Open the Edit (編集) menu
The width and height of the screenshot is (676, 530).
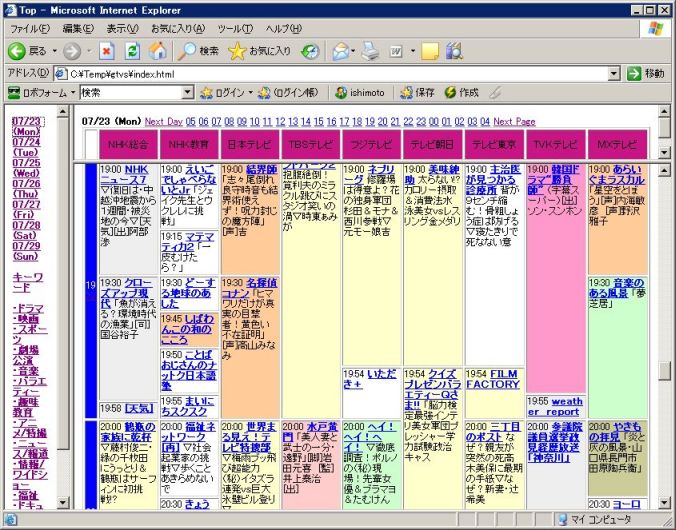[78, 29]
